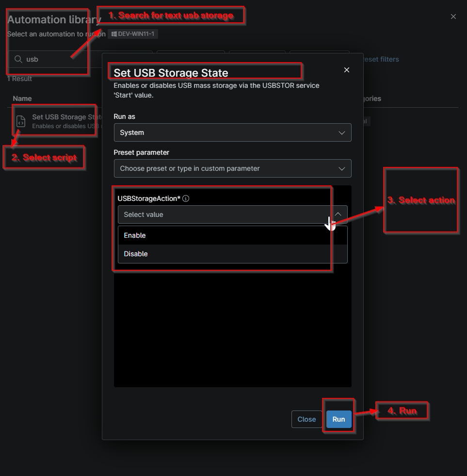Click the Run as label
This screenshot has height=476, width=467.
125,116
